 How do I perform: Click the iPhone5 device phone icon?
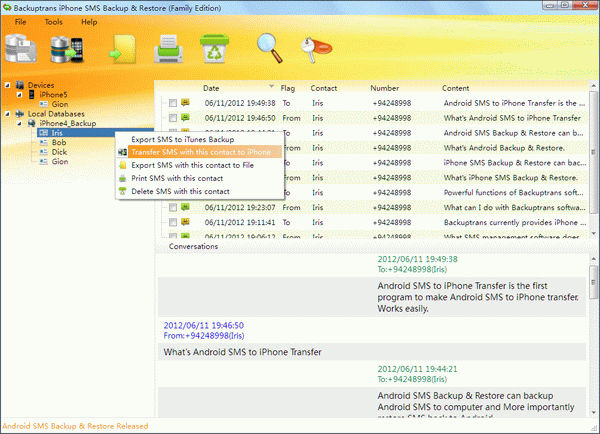click(x=32, y=95)
